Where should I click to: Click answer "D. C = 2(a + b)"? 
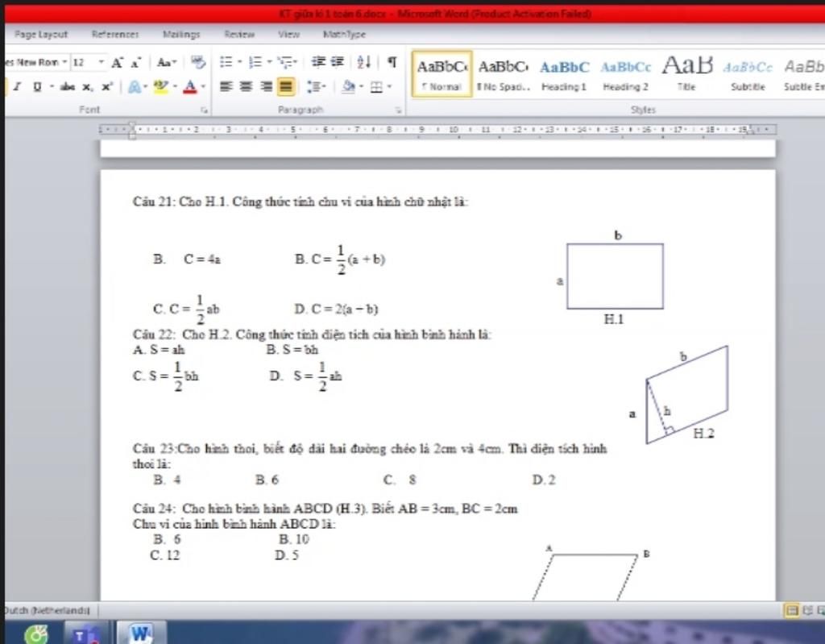[337, 309]
